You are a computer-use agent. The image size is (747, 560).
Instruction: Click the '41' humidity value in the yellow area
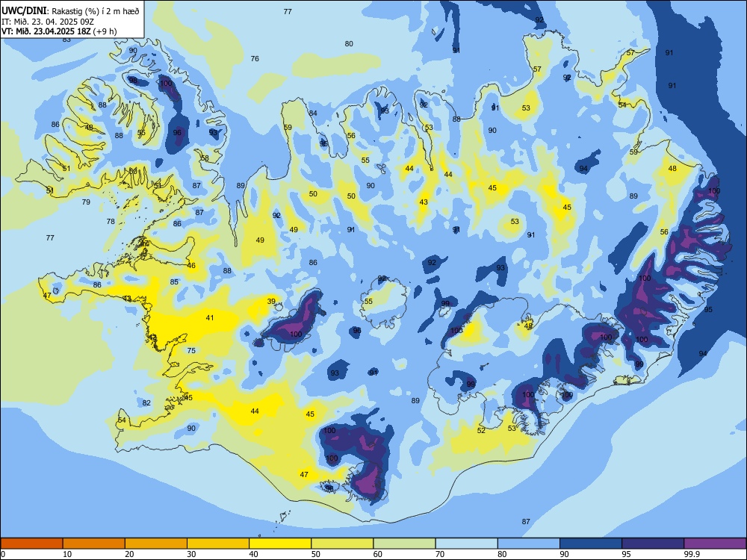click(210, 317)
